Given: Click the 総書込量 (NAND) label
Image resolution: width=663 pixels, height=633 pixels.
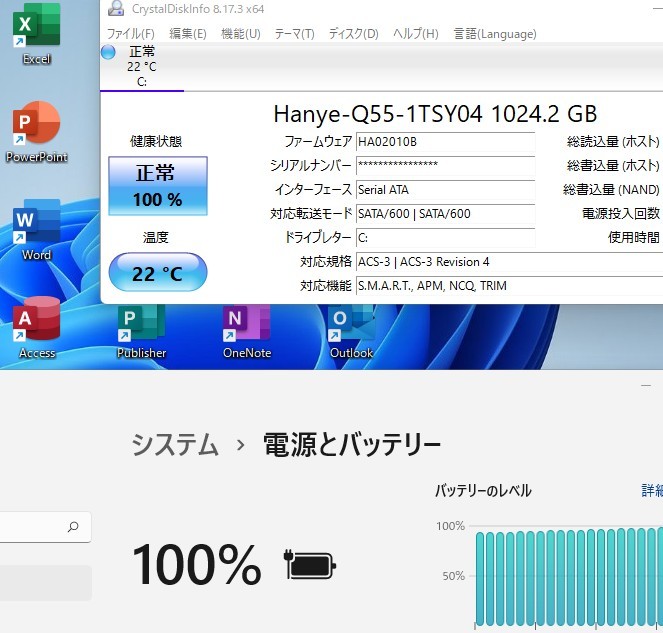Looking at the screenshot, I should click(611, 190).
